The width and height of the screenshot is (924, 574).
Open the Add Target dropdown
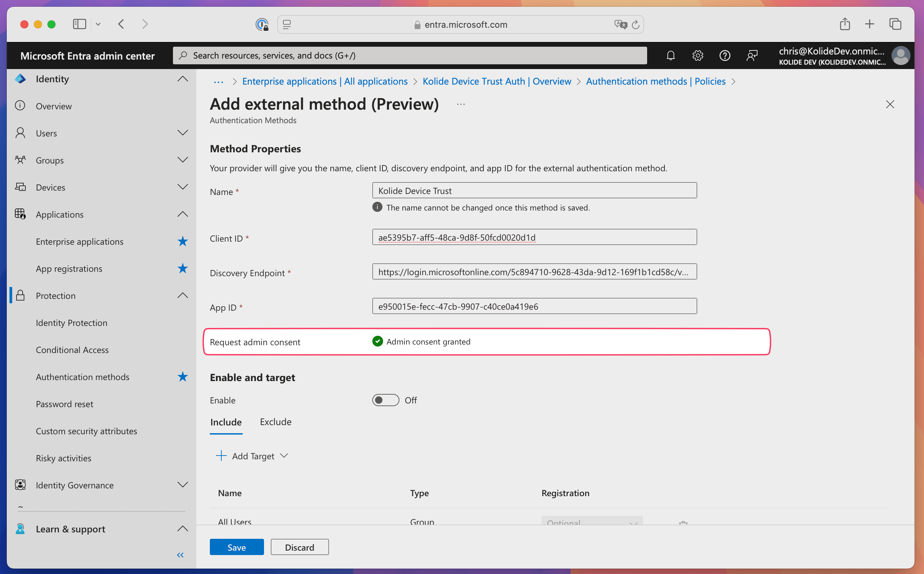253,456
